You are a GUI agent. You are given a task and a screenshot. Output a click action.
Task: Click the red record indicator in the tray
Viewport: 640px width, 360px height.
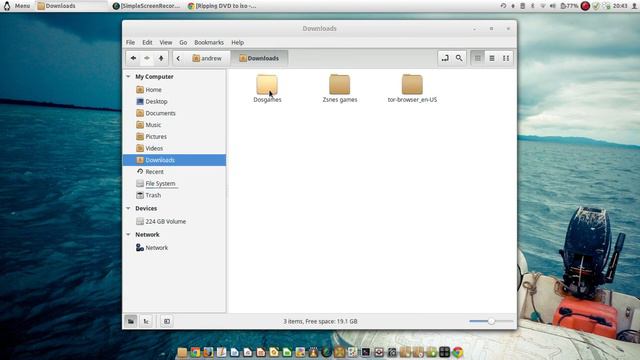585,6
